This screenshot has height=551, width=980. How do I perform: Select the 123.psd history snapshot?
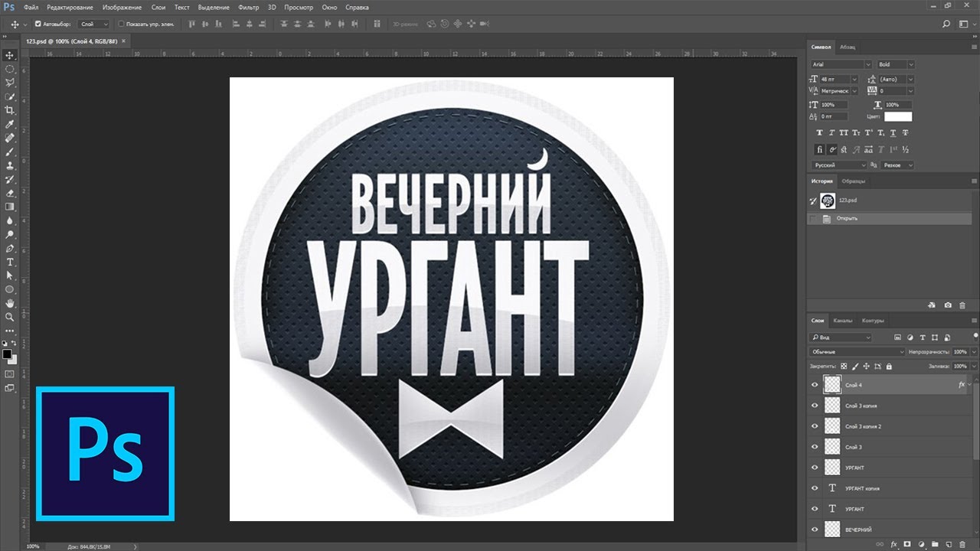point(890,201)
